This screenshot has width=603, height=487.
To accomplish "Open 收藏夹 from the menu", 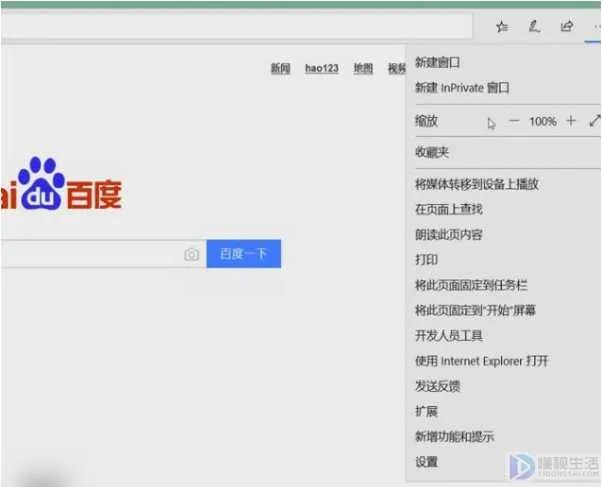I will (x=431, y=152).
